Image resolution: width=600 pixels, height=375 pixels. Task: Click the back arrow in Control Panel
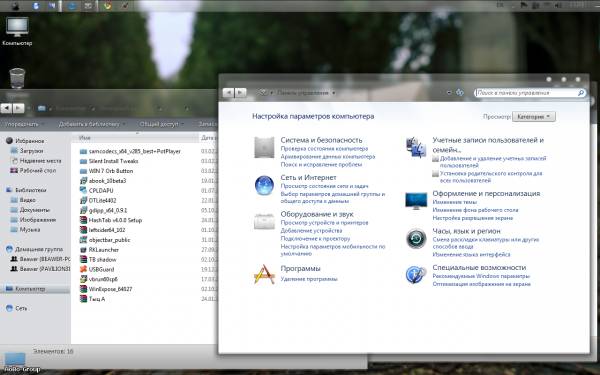tap(228, 92)
